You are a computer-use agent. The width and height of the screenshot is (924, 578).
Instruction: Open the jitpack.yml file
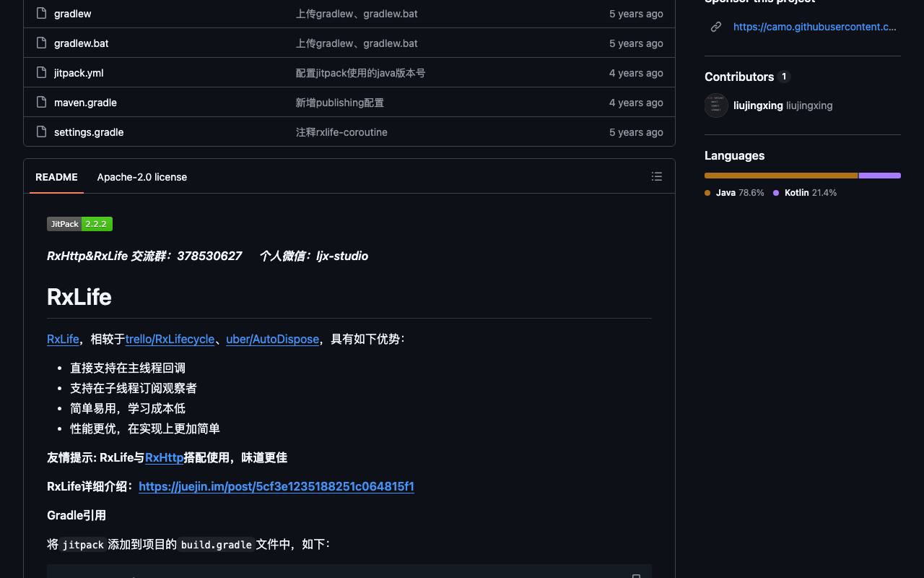click(79, 73)
